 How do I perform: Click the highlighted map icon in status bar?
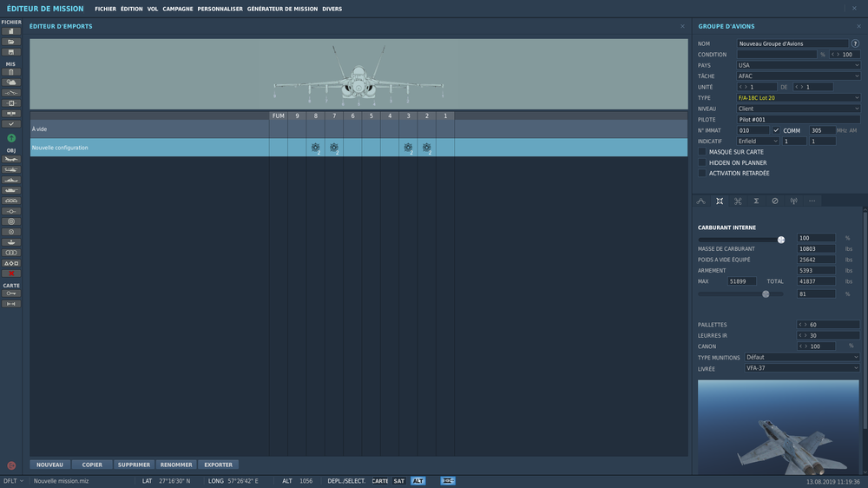pyautogui.click(x=448, y=481)
